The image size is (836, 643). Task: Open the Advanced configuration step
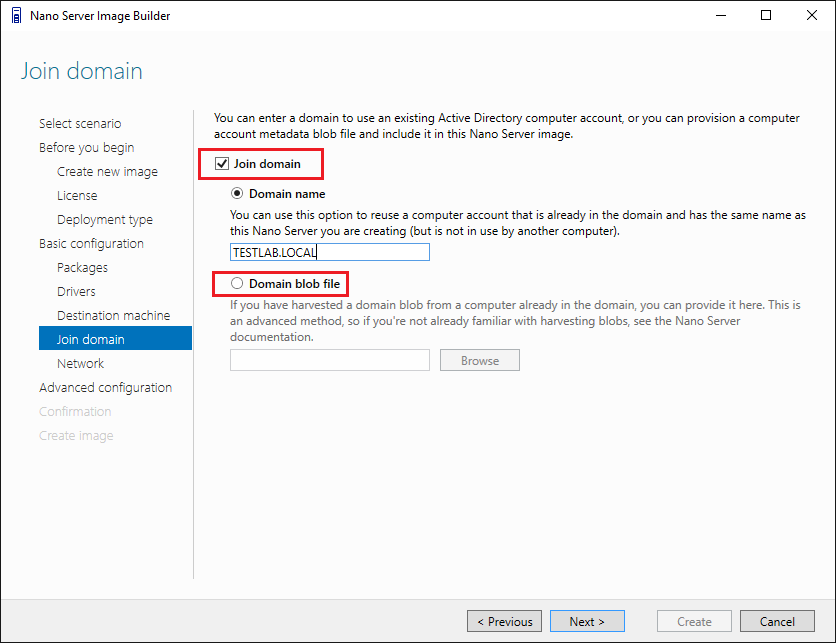106,387
